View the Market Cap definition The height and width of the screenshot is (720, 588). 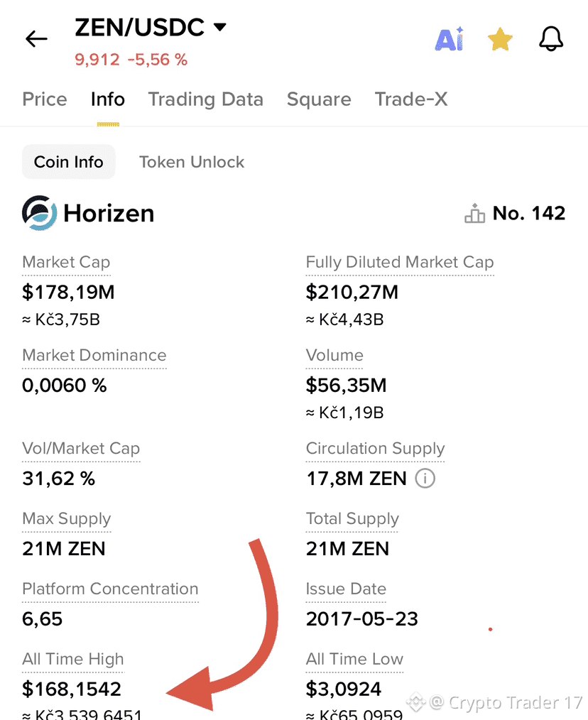click(66, 262)
